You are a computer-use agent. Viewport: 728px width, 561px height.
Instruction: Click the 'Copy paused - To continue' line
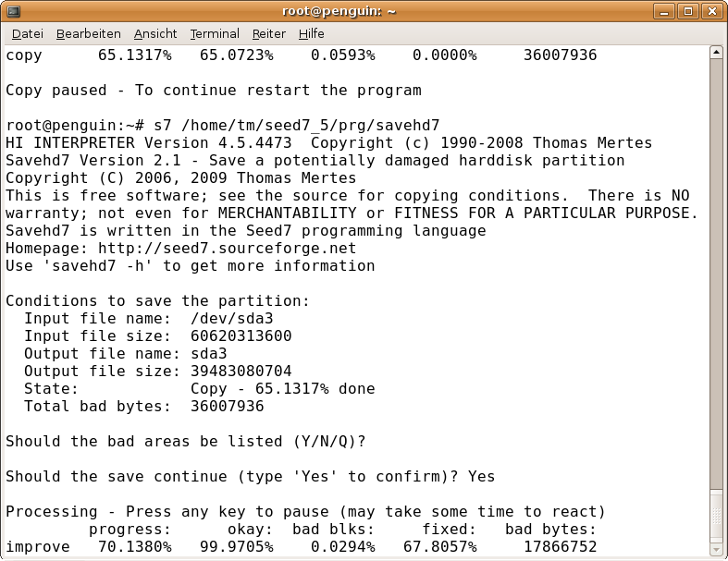coord(214,90)
